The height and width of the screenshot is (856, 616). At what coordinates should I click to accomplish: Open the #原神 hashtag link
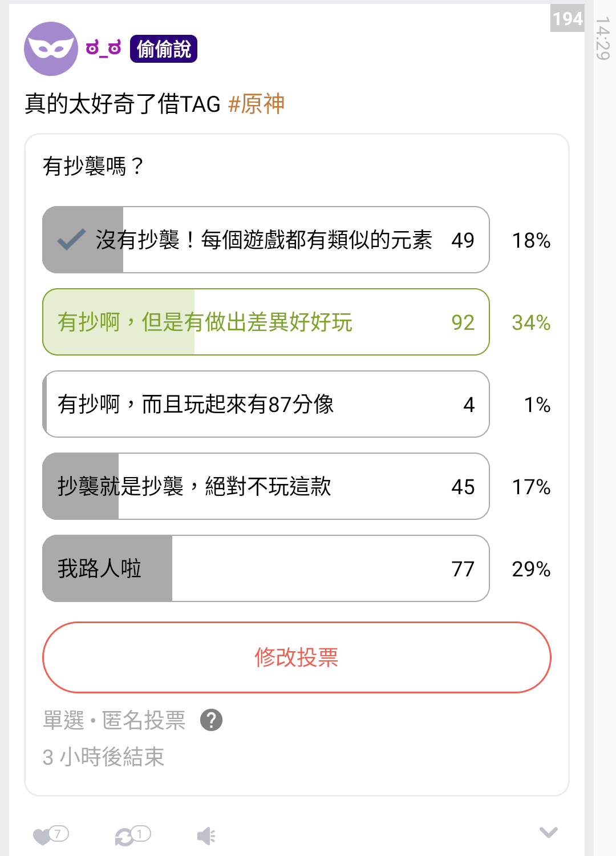click(x=256, y=104)
